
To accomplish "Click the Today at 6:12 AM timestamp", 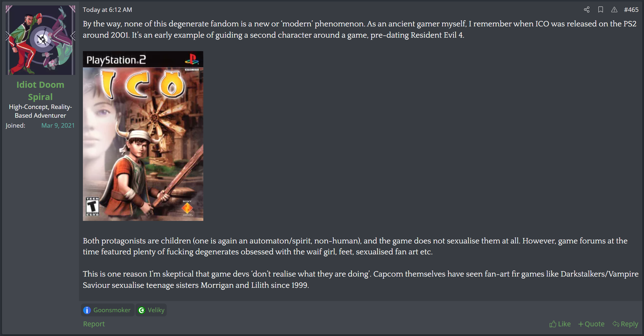I will click(x=107, y=10).
